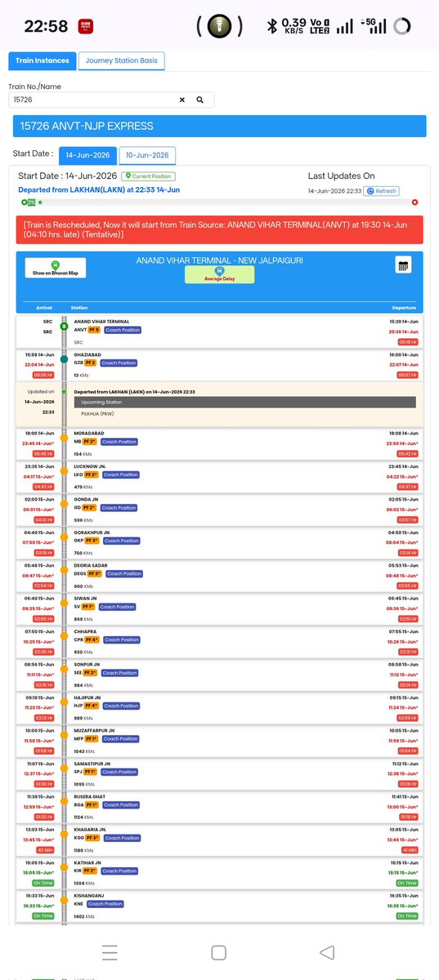This screenshot has height=980, width=439.
Task: Open Coach Position for Moradabad
Action: click(119, 442)
